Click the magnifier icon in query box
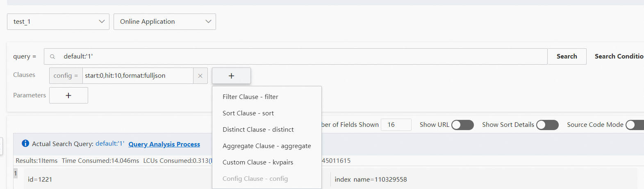The height and width of the screenshot is (189, 644). click(52, 56)
